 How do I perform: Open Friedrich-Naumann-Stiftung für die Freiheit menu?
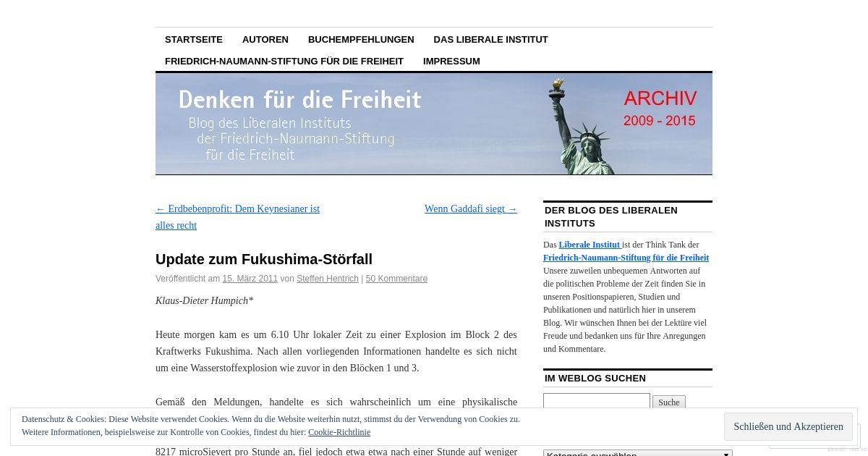point(284,61)
